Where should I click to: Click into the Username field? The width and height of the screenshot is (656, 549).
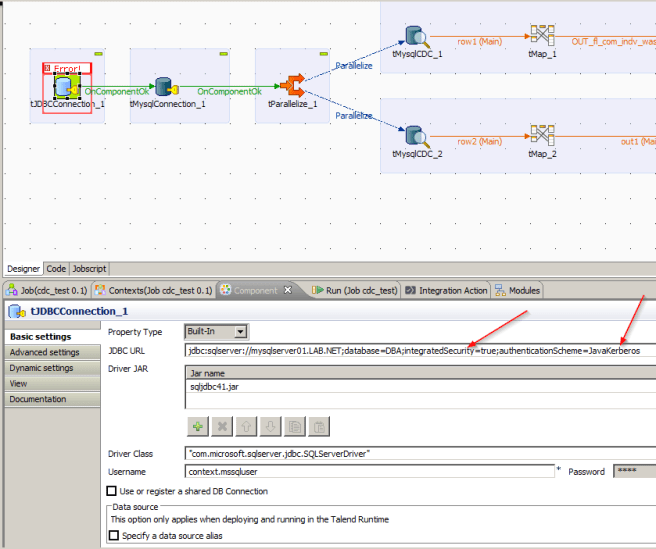[369, 472]
